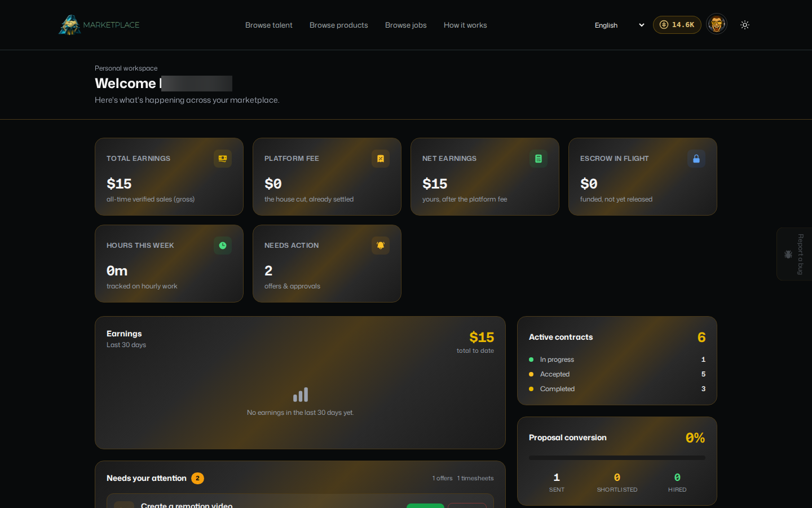This screenshot has width=812, height=508.
Task: Click the SHORTLISTED proposals count
Action: pos(617,478)
